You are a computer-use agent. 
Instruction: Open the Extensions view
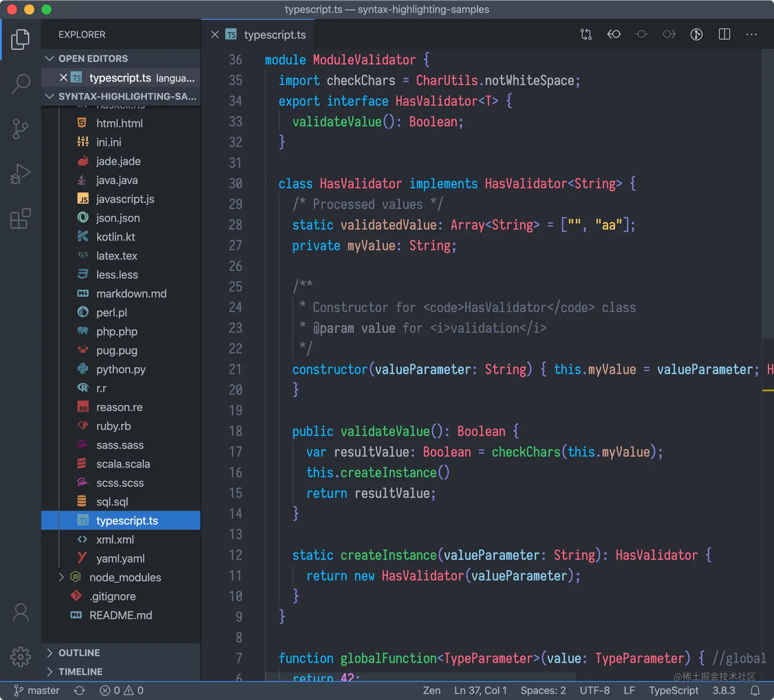coord(20,218)
